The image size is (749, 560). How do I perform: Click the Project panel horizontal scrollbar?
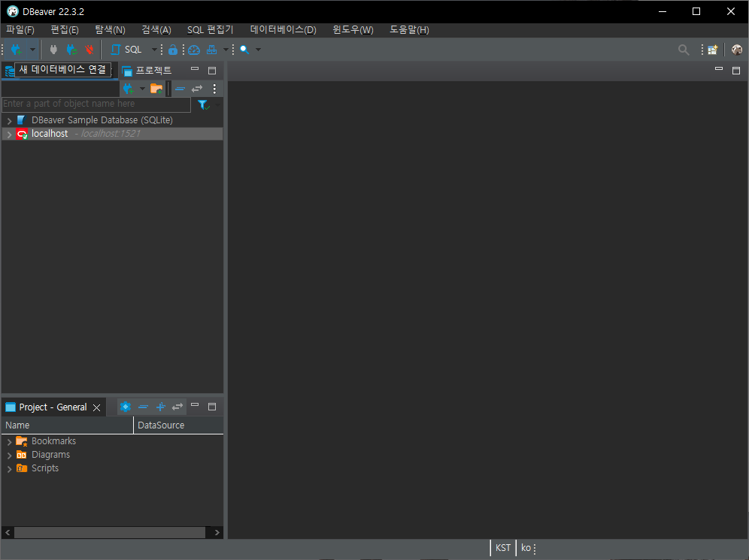click(110, 532)
